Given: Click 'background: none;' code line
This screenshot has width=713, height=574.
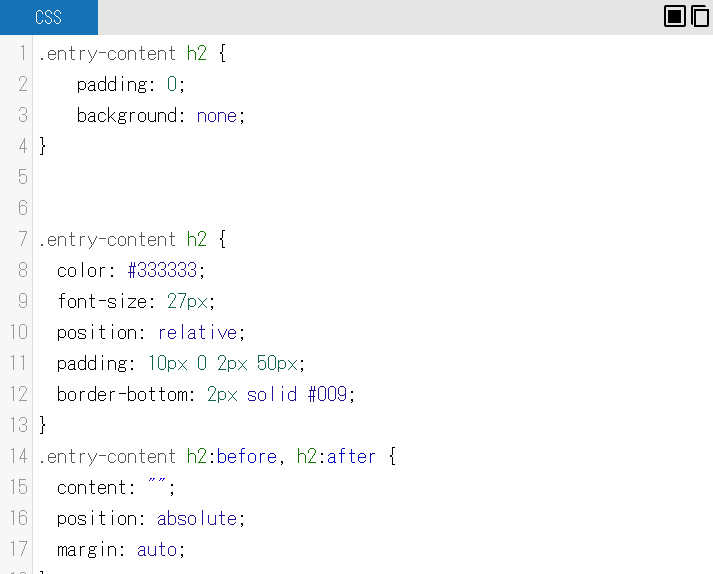Looking at the screenshot, I should pyautogui.click(x=161, y=116).
